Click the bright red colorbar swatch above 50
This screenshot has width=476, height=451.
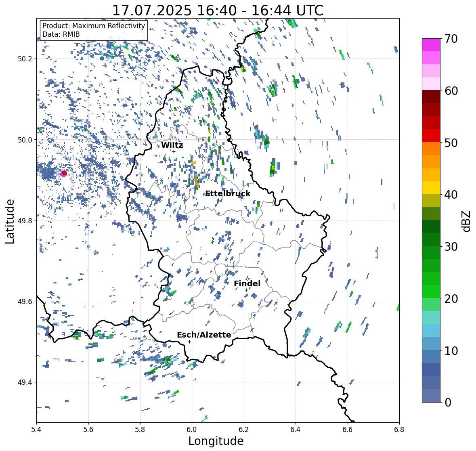tap(431, 136)
